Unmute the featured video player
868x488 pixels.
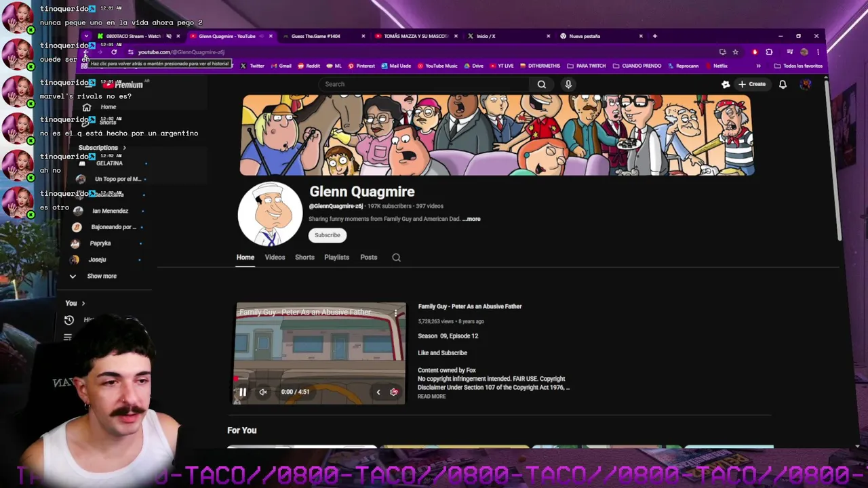pyautogui.click(x=263, y=392)
